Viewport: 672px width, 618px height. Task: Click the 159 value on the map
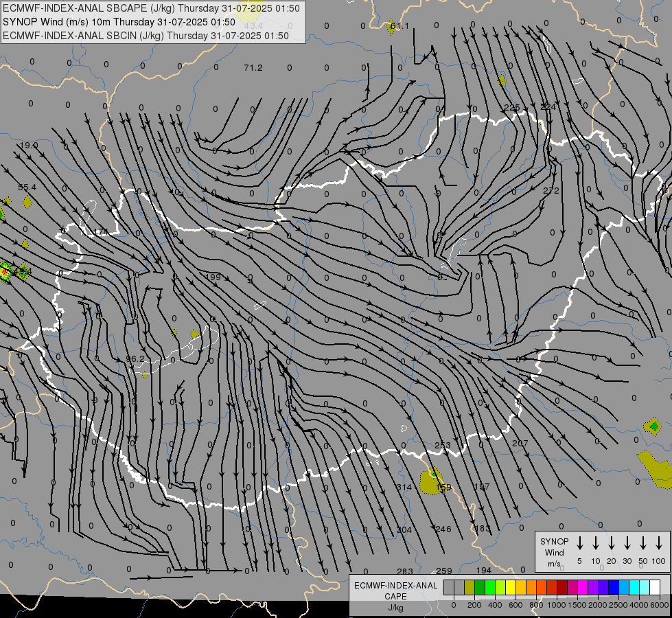point(443,488)
